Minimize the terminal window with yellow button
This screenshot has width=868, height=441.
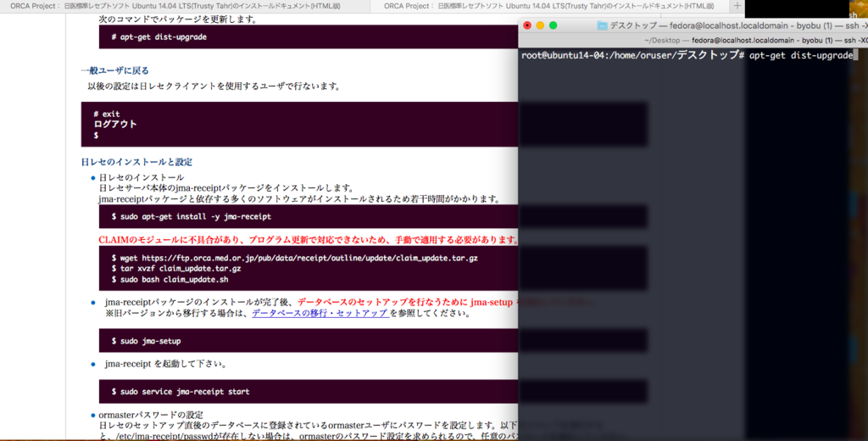540,25
